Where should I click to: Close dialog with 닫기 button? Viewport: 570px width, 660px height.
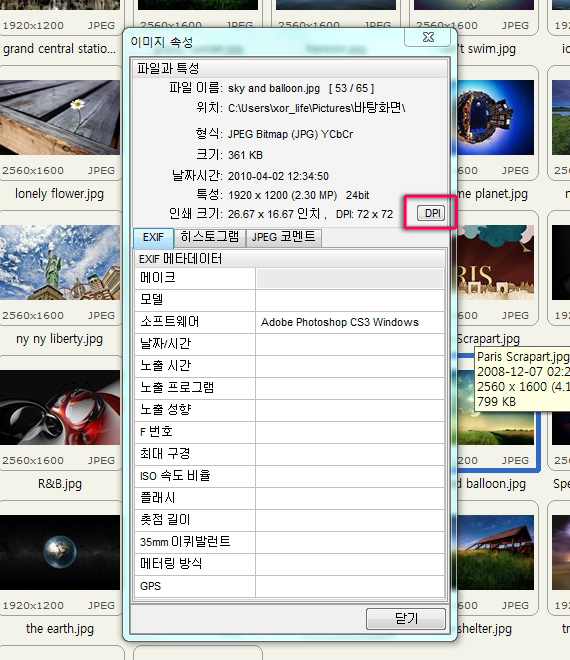406,618
